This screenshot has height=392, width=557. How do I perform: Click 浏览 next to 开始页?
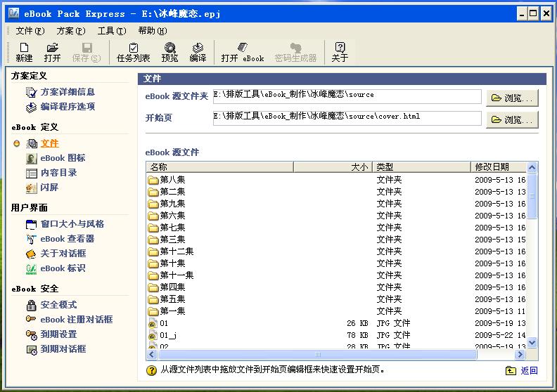pos(512,120)
